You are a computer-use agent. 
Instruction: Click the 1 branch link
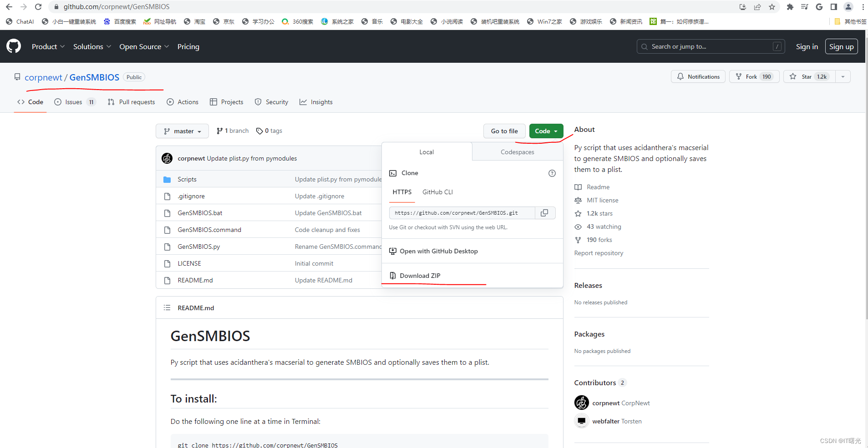point(233,131)
